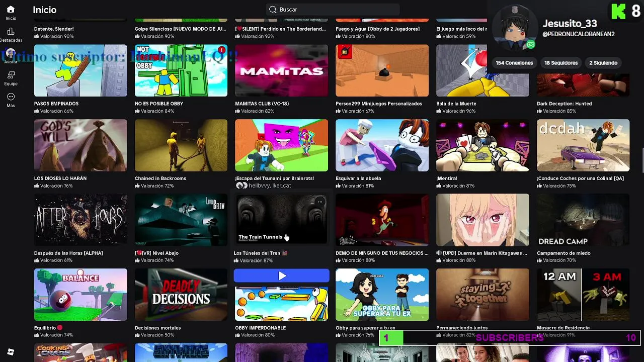Open Obby para superar a tu ex thumbnail

[x=382, y=295]
